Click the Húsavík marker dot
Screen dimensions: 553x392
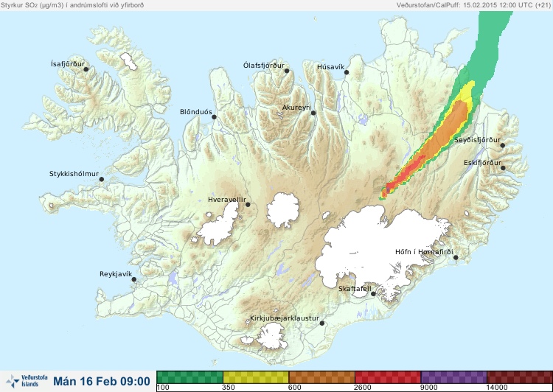point(347,72)
